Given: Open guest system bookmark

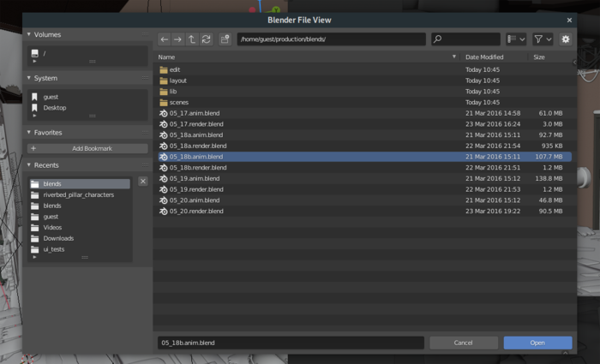Looking at the screenshot, I should click(x=87, y=97).
